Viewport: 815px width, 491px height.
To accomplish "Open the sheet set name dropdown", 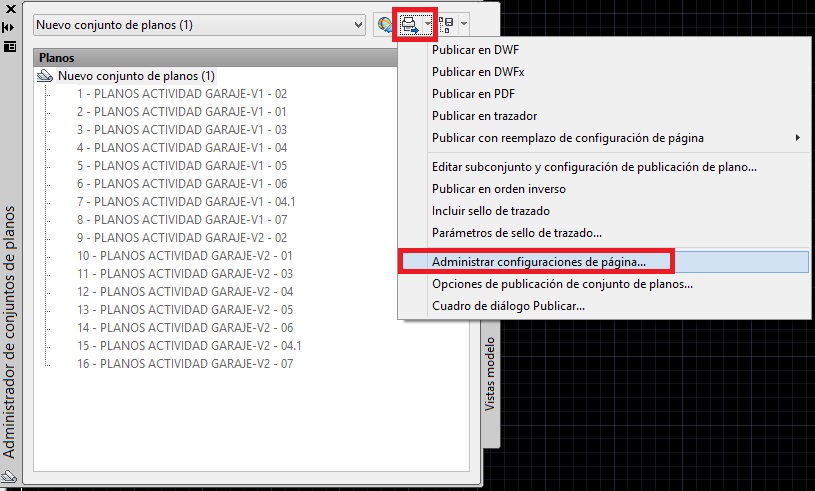I will coord(359,23).
